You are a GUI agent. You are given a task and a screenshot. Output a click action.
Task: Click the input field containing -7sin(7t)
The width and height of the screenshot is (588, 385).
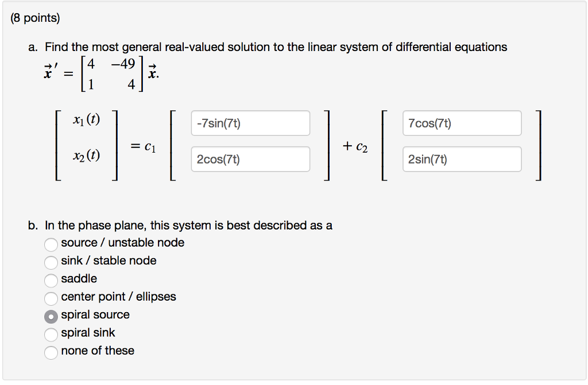click(250, 123)
